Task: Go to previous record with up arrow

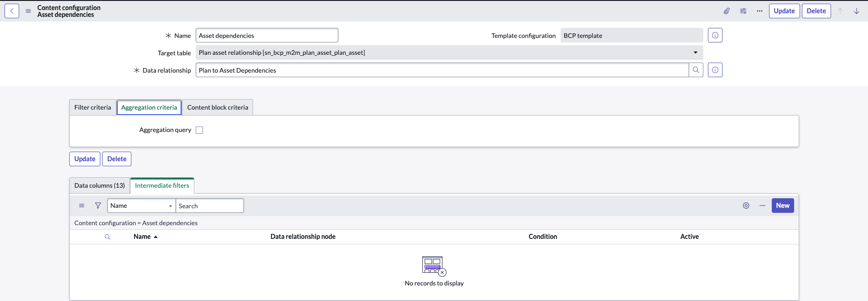Action: [840, 11]
